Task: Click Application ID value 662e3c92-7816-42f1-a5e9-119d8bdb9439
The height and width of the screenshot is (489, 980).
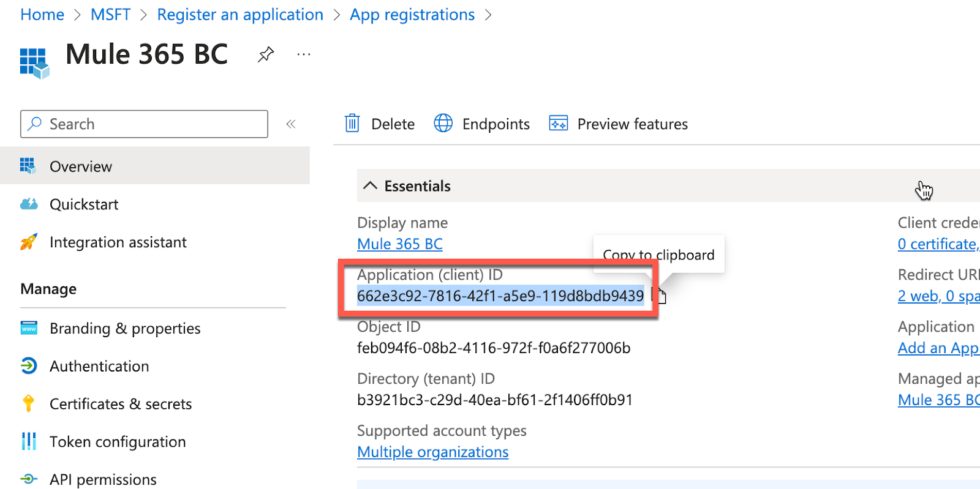Action: click(x=500, y=296)
